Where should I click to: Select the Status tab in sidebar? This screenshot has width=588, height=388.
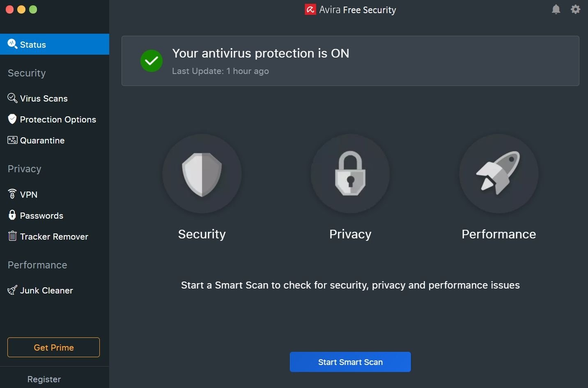pos(55,44)
